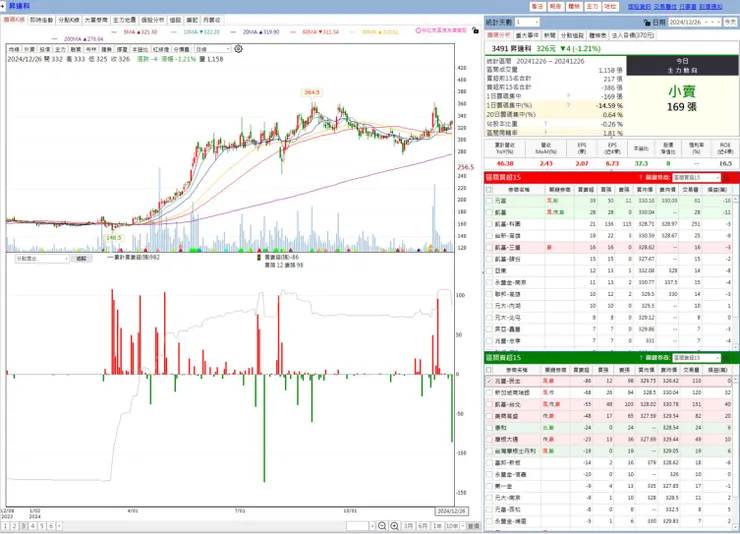Screen dimensions: 740x534
Task: Check the 亞東 row checkbox
Action: click(x=489, y=271)
